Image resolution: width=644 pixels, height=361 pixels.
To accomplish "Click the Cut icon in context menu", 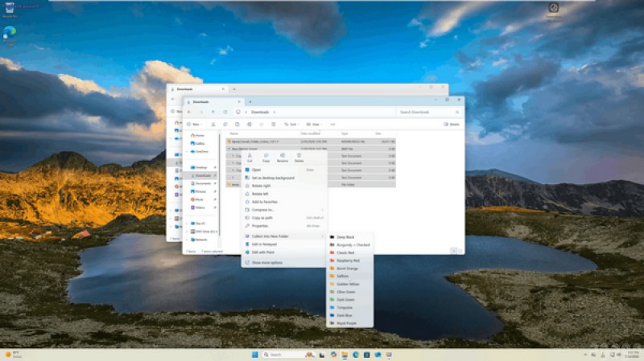I will pos(250,155).
